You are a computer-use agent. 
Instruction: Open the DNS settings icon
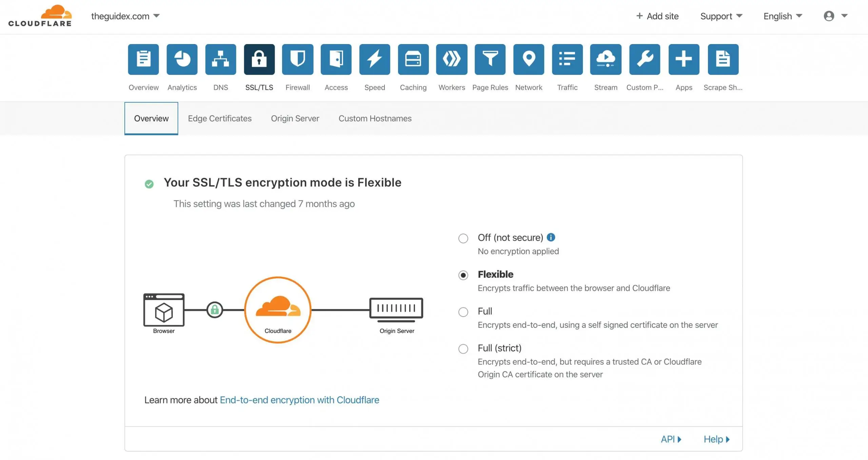[220, 59]
